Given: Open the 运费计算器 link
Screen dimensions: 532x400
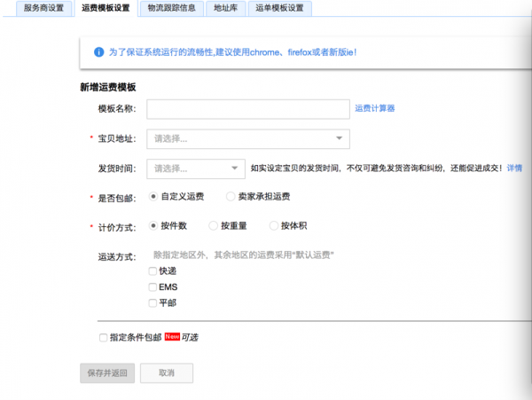Looking at the screenshot, I should tap(374, 108).
